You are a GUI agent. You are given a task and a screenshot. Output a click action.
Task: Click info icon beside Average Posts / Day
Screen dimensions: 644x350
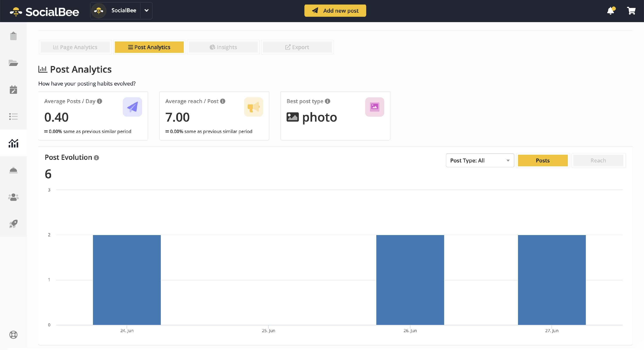tap(100, 101)
